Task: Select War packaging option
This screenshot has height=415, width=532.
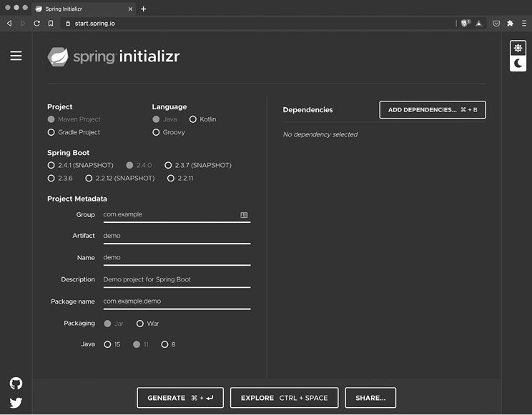Action: coord(140,324)
